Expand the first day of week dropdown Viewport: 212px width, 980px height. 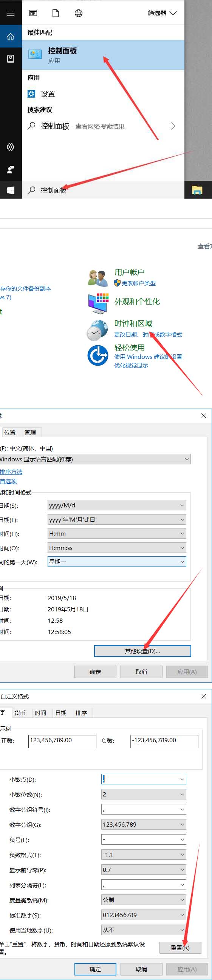coord(117,562)
